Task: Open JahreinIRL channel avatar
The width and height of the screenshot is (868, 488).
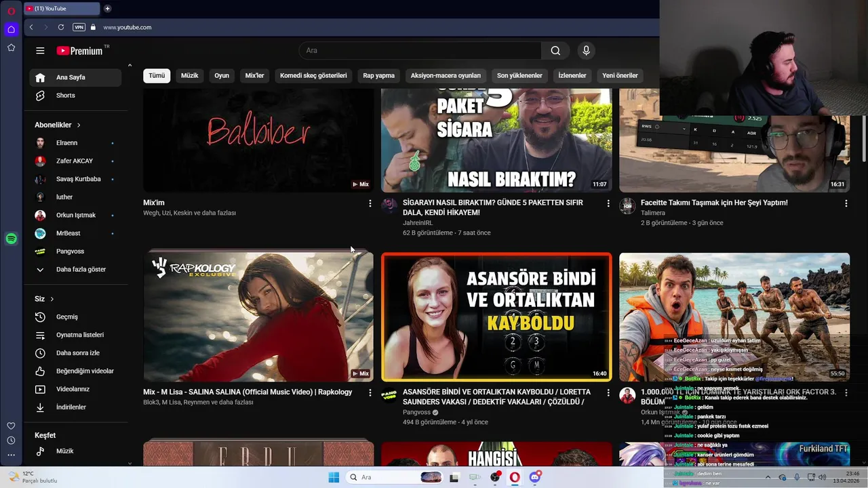Action: click(x=389, y=206)
